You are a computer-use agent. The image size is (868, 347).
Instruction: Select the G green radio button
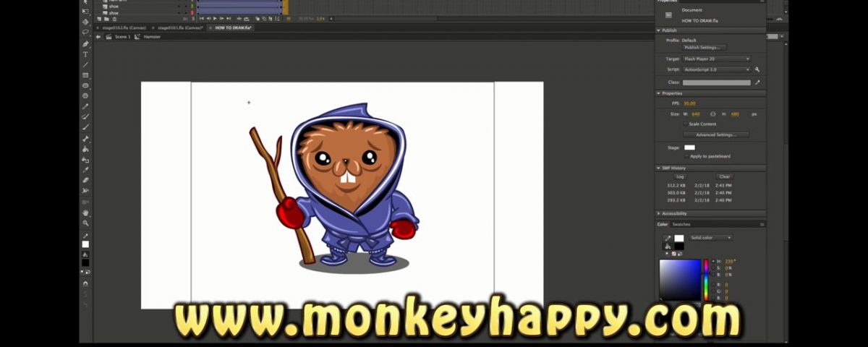tap(713, 291)
